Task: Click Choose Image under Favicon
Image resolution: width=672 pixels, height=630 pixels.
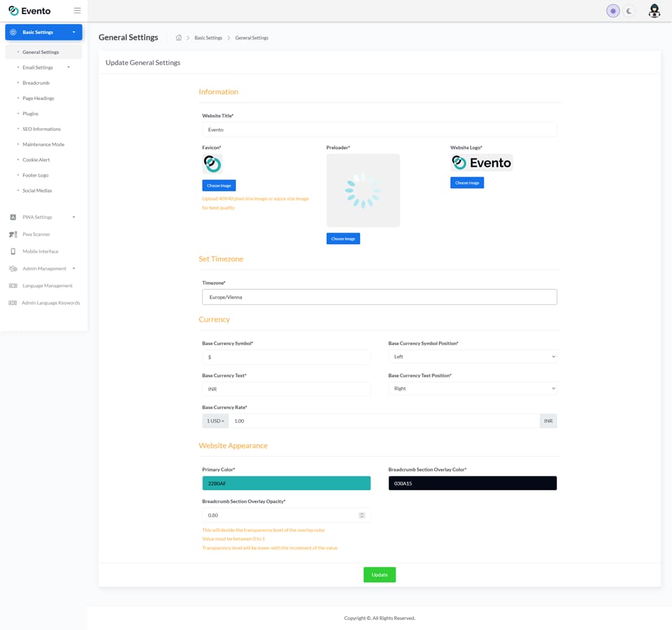Action: 218,185
